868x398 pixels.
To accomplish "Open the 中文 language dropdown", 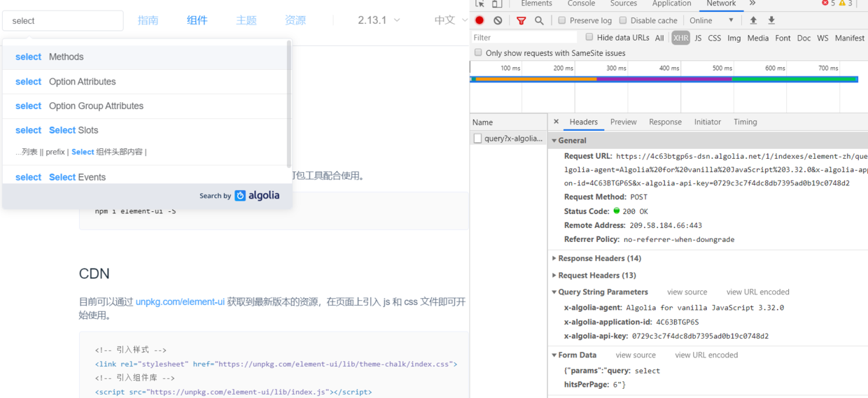I will click(x=450, y=20).
